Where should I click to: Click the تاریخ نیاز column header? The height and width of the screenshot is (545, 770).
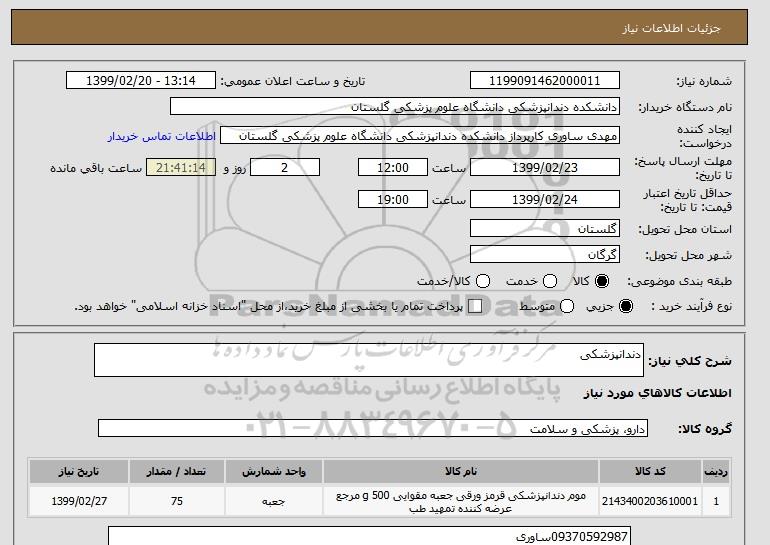[x=79, y=471]
